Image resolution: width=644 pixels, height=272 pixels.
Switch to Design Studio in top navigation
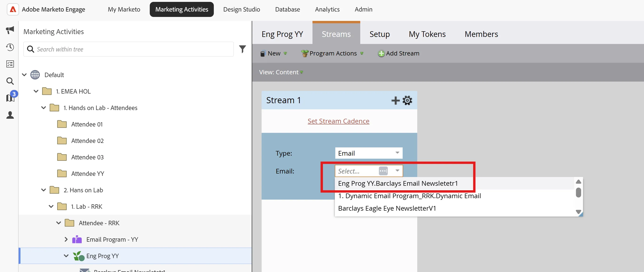[x=242, y=9]
